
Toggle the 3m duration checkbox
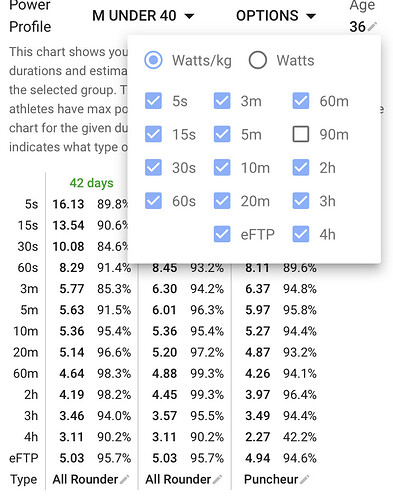[x=222, y=101]
